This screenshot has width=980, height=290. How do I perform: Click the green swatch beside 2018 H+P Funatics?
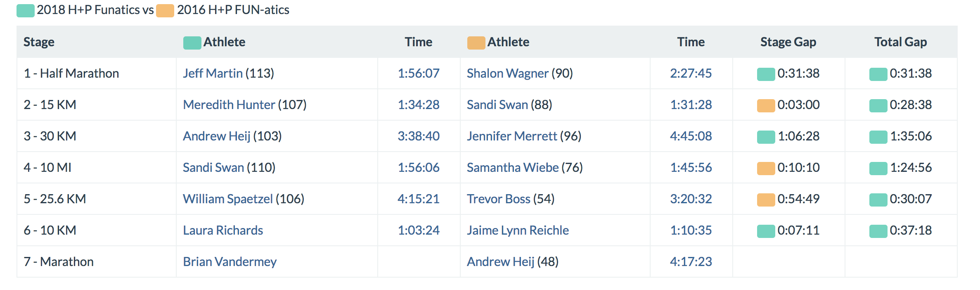pyautogui.click(x=26, y=11)
